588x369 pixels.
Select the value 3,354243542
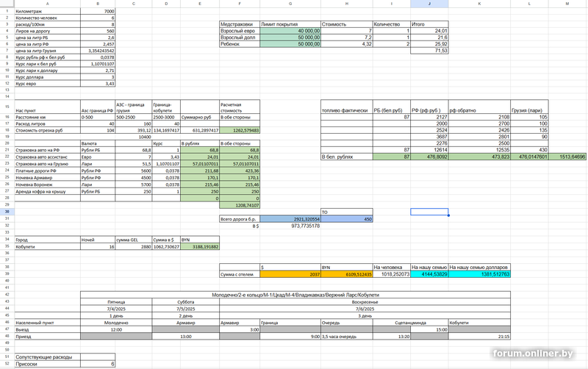coord(98,51)
